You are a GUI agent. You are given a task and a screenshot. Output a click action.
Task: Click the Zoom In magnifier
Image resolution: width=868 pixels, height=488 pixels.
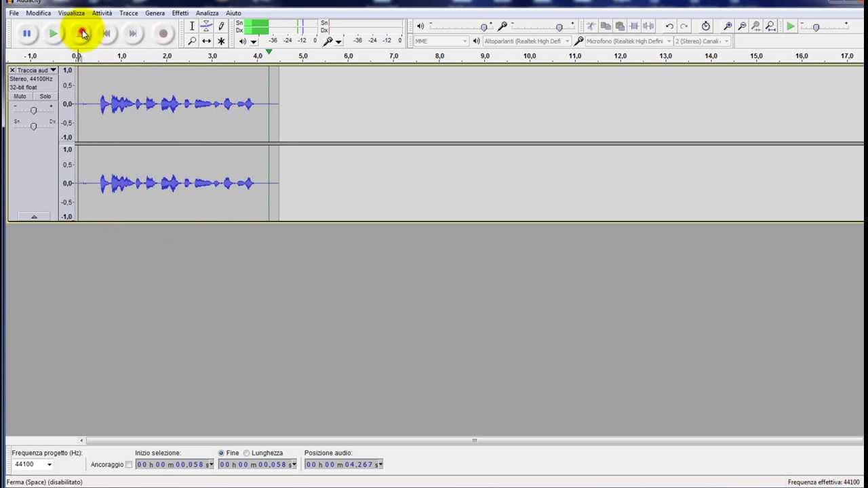(728, 26)
